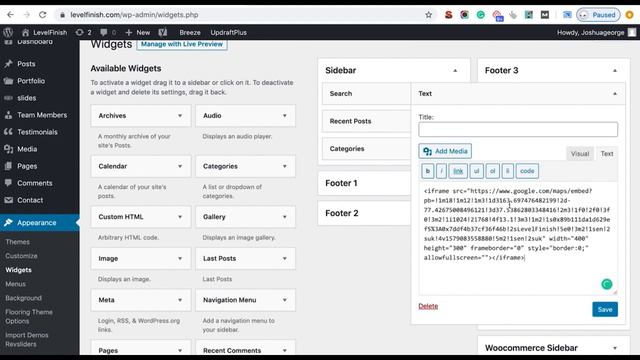Go to Background submenu
The height and width of the screenshot is (360, 640).
[23, 298]
